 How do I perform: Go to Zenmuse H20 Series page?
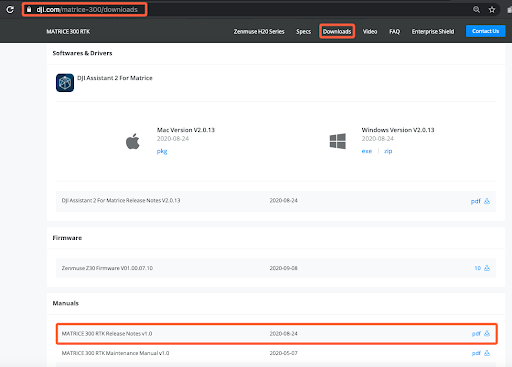[259, 31]
